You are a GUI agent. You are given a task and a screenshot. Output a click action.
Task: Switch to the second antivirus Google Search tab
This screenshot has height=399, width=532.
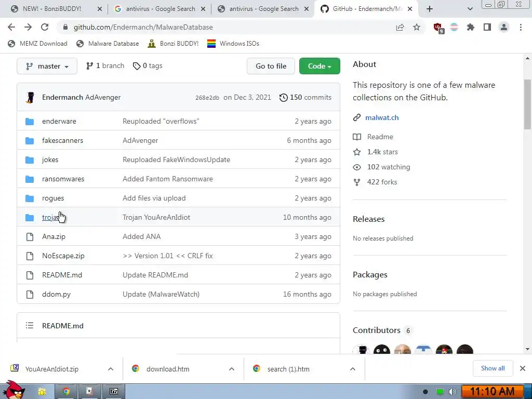(x=263, y=9)
